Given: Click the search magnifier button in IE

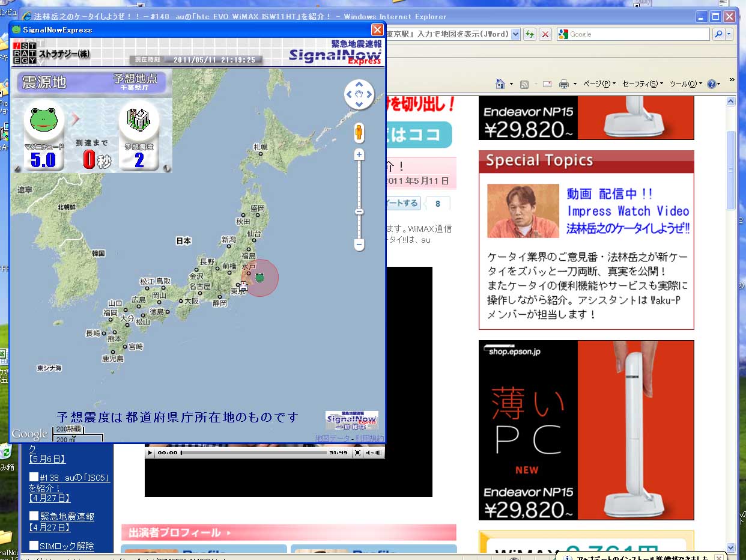Looking at the screenshot, I should (x=718, y=34).
